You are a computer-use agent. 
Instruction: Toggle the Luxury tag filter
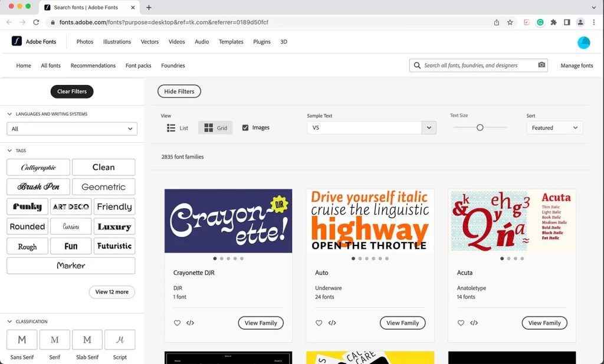click(114, 227)
